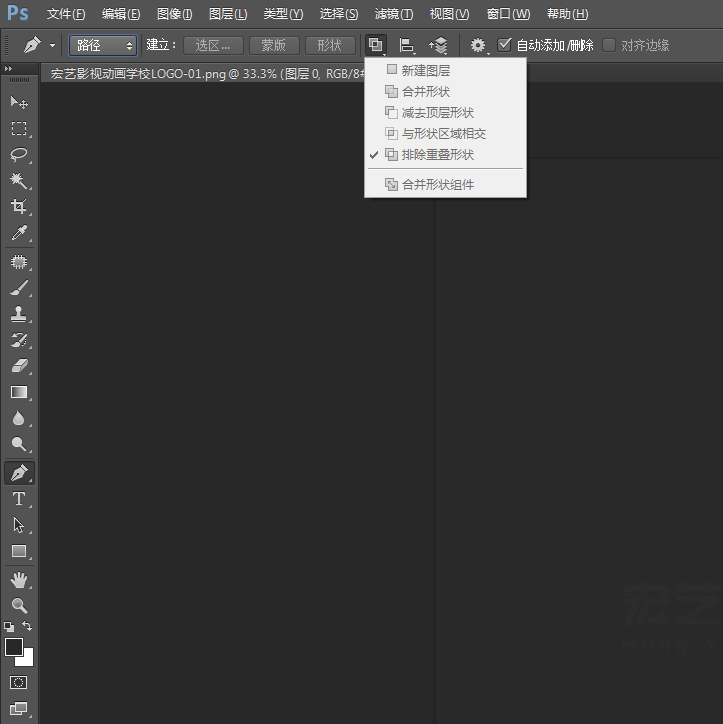This screenshot has width=723, height=724.
Task: Choose 合并形状组件 from the list
Action: click(x=437, y=185)
